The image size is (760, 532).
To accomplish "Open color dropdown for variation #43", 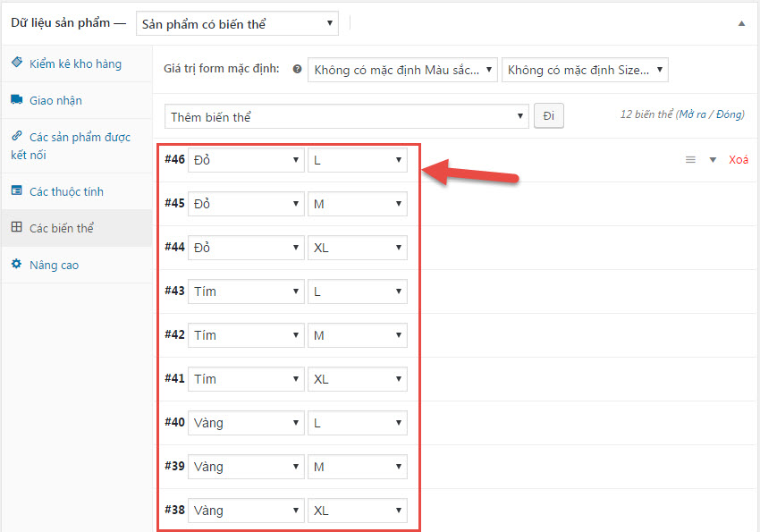I will click(x=246, y=291).
